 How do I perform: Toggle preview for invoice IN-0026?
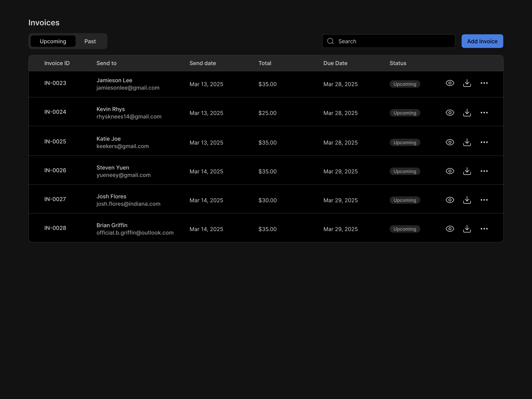[450, 171]
